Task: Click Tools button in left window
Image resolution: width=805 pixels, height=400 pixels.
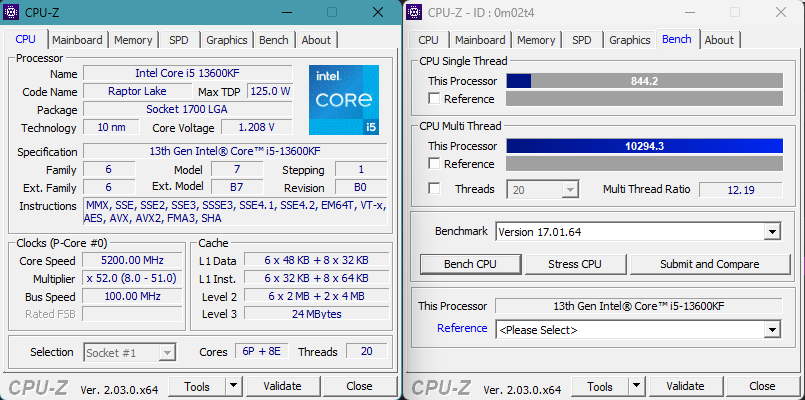Action: 197,386
